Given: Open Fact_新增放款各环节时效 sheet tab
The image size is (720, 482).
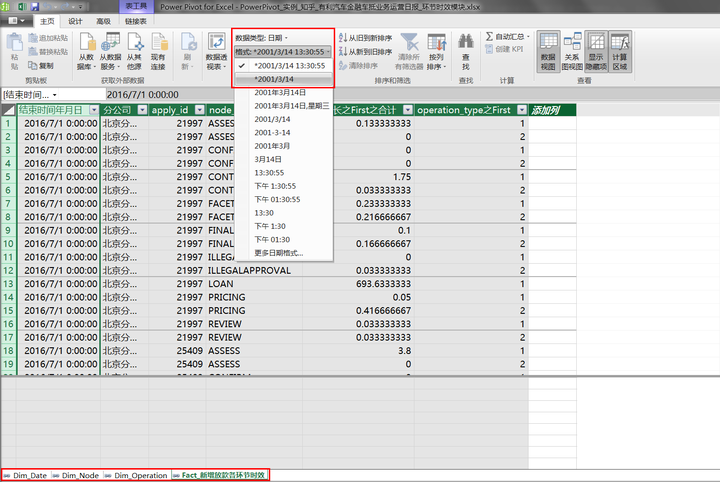Looking at the screenshot, I should [219, 475].
